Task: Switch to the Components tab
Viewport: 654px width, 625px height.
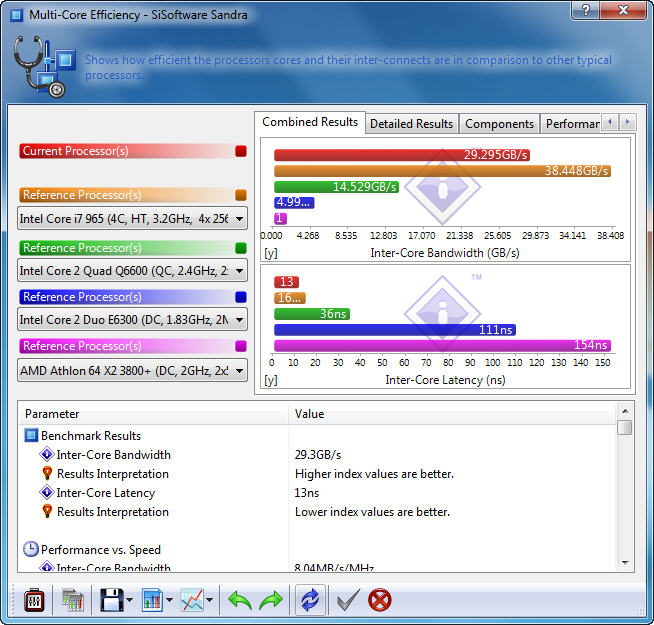Action: [499, 124]
